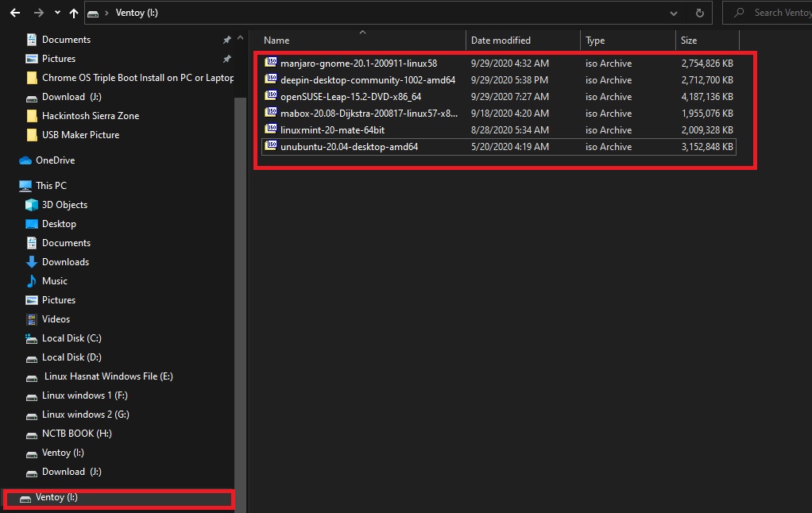
Task: Open Chrome OS Triple Boot Install folder
Action: [137, 78]
